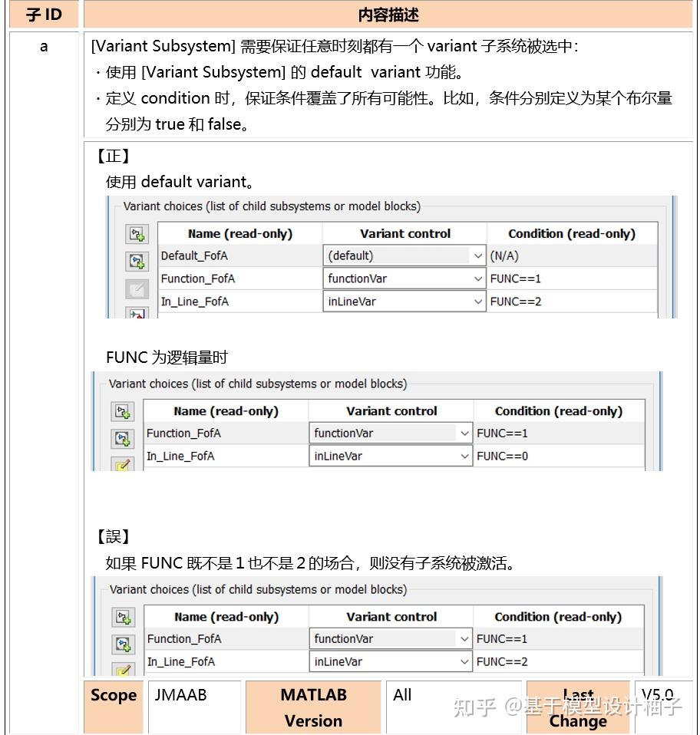Image resolution: width=700 pixels, height=735 pixels.
Task: Click add-model-block icon under FUNC 为逻辑量时
Action: click(x=123, y=439)
